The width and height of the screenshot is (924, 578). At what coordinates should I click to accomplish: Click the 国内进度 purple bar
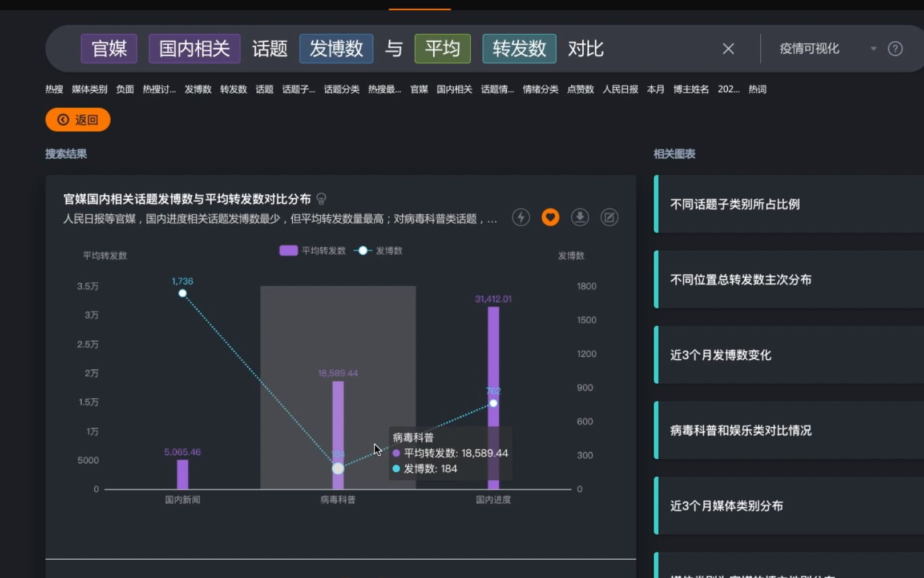[x=493, y=398]
